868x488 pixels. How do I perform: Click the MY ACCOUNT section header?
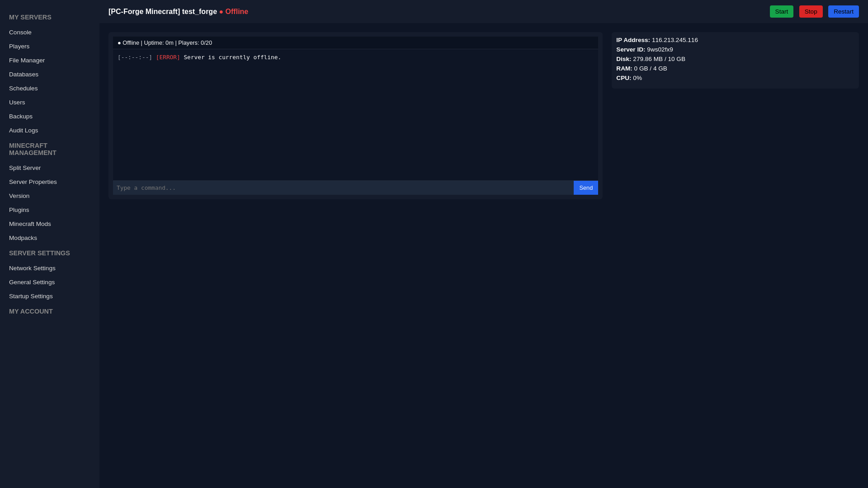tap(31, 311)
